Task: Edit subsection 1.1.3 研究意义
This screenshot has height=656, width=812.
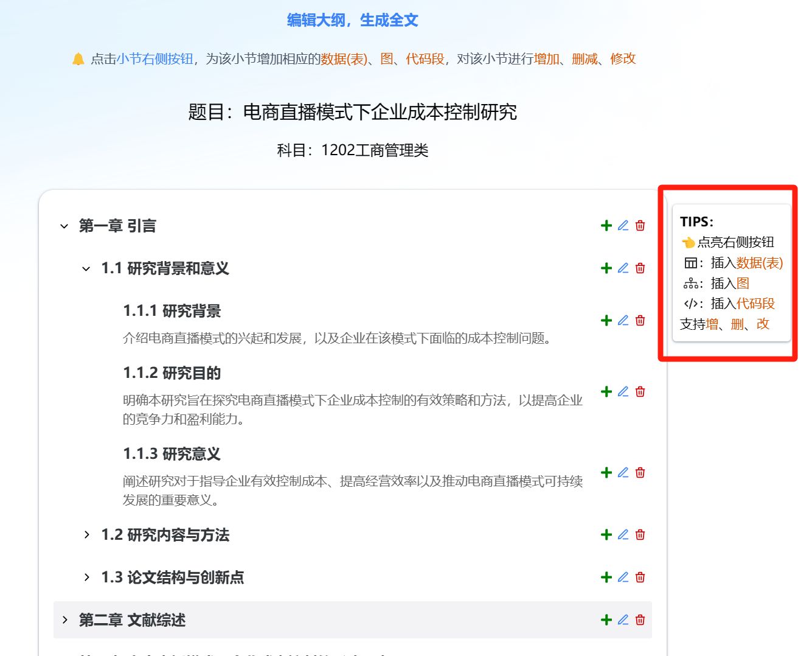Action: [623, 473]
